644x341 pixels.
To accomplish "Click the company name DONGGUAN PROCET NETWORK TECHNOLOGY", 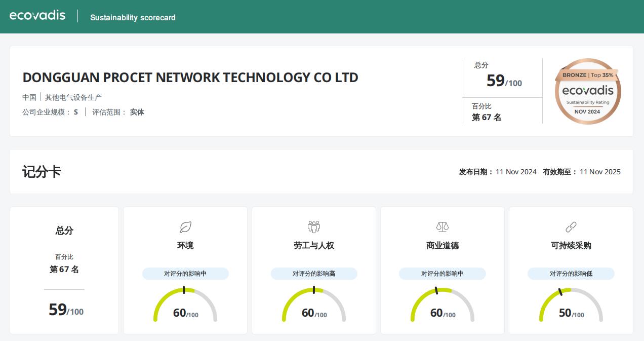I will coord(190,78).
